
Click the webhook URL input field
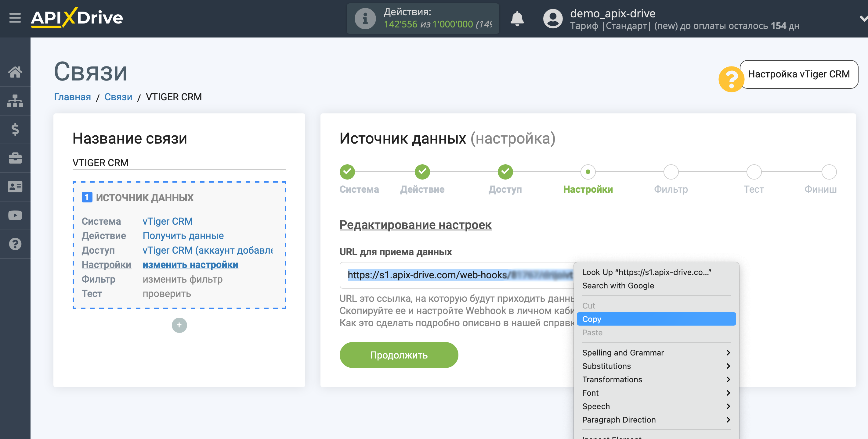457,275
